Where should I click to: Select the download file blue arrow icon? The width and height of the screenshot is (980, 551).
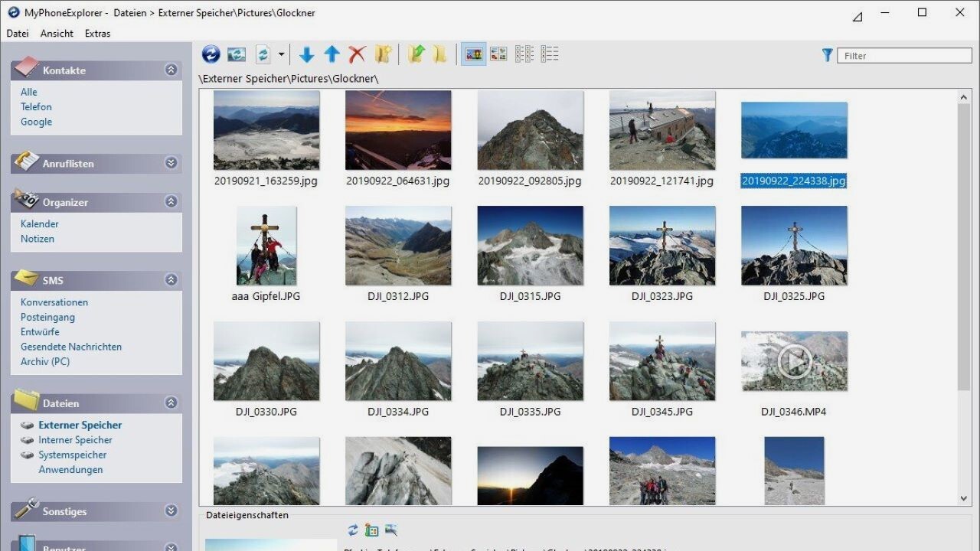(x=306, y=54)
